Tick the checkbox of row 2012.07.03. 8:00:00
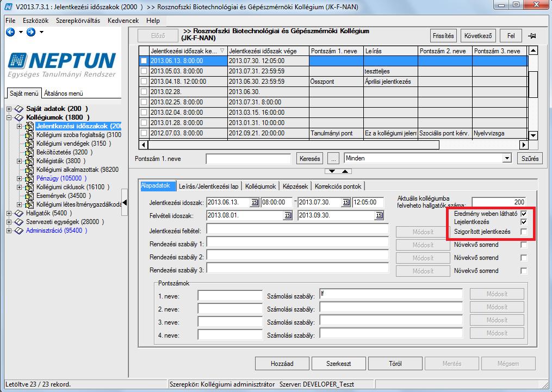Screen dimensions: 552x392 pos(144,133)
